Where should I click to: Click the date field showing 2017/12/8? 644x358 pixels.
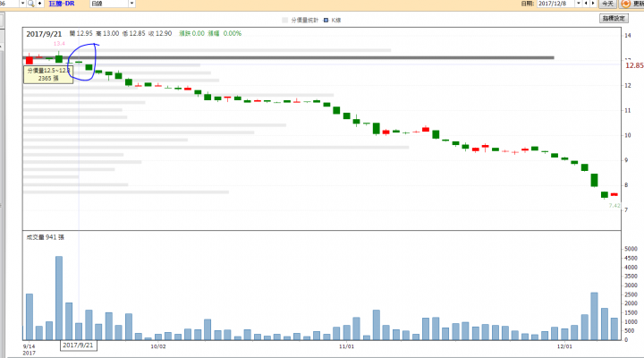pos(556,4)
